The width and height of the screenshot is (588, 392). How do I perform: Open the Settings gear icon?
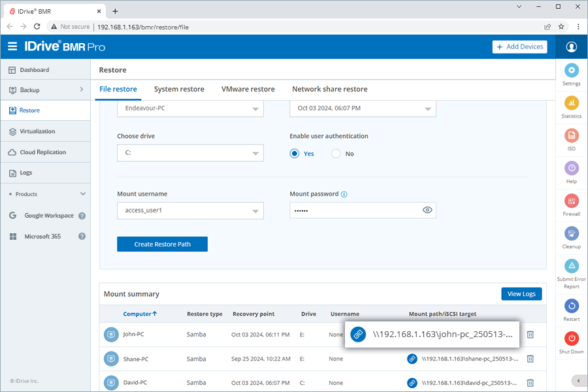point(572,71)
